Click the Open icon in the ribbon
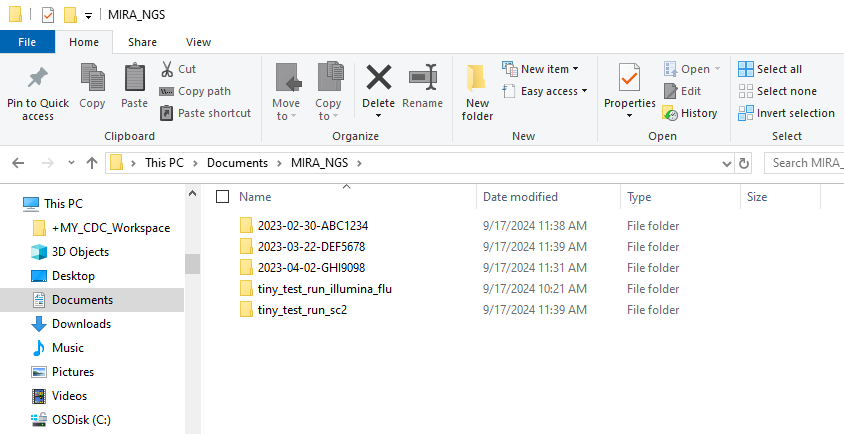 671,69
